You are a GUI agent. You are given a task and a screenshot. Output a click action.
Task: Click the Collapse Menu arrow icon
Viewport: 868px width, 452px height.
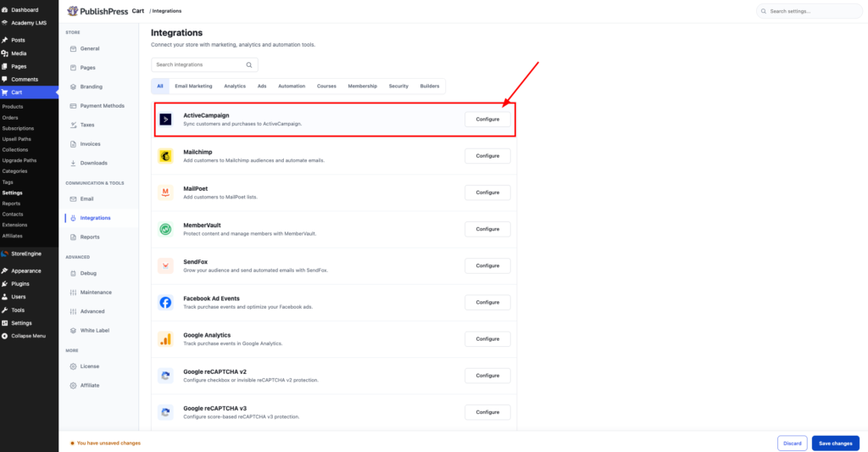pos(5,336)
